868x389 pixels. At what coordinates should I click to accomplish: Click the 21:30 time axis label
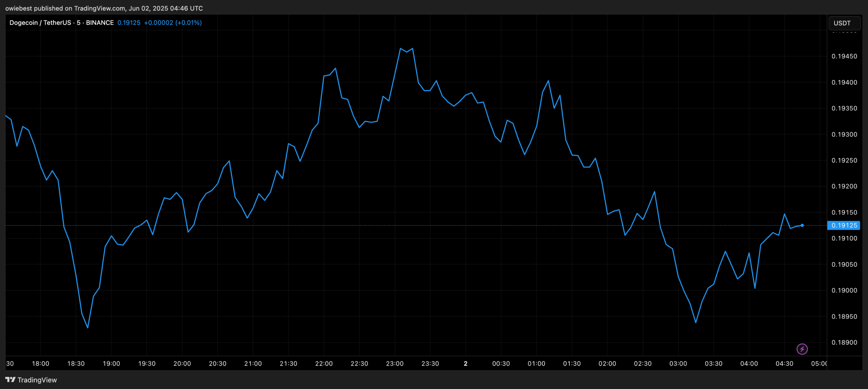tap(288, 364)
